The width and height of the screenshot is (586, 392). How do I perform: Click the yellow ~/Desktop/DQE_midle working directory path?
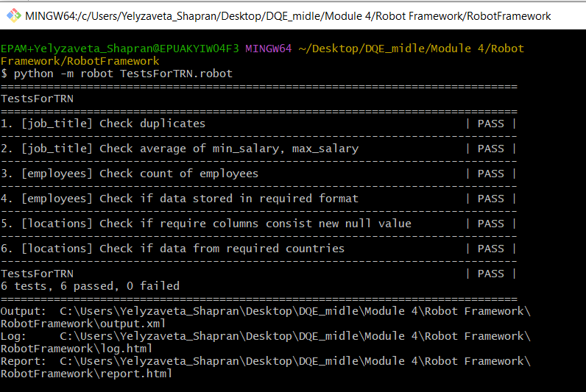click(x=411, y=49)
